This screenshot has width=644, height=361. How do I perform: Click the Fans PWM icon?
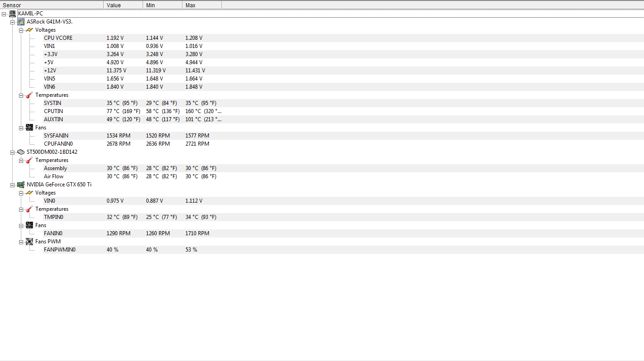pyautogui.click(x=29, y=242)
